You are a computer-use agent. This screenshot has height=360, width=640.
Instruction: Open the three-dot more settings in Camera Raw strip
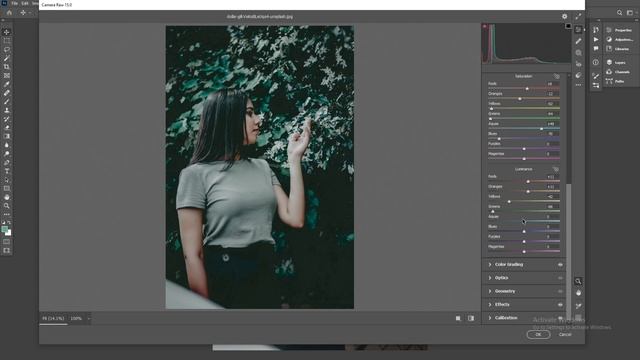578,85
